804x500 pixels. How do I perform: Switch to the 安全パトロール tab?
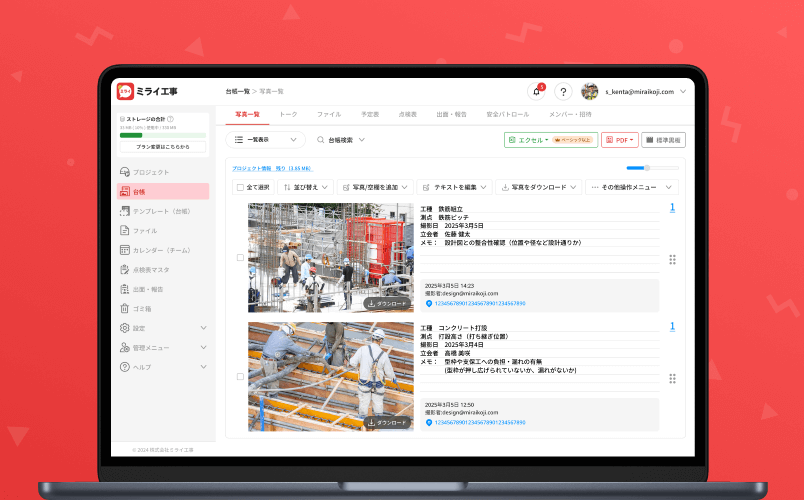coord(506,115)
